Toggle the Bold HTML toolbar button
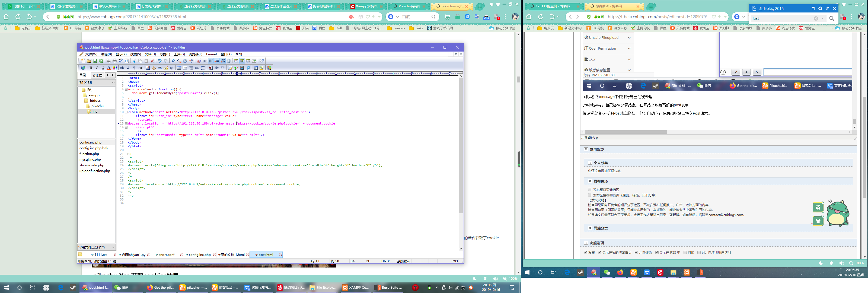Screen dimensions: 868x293 click(91, 68)
